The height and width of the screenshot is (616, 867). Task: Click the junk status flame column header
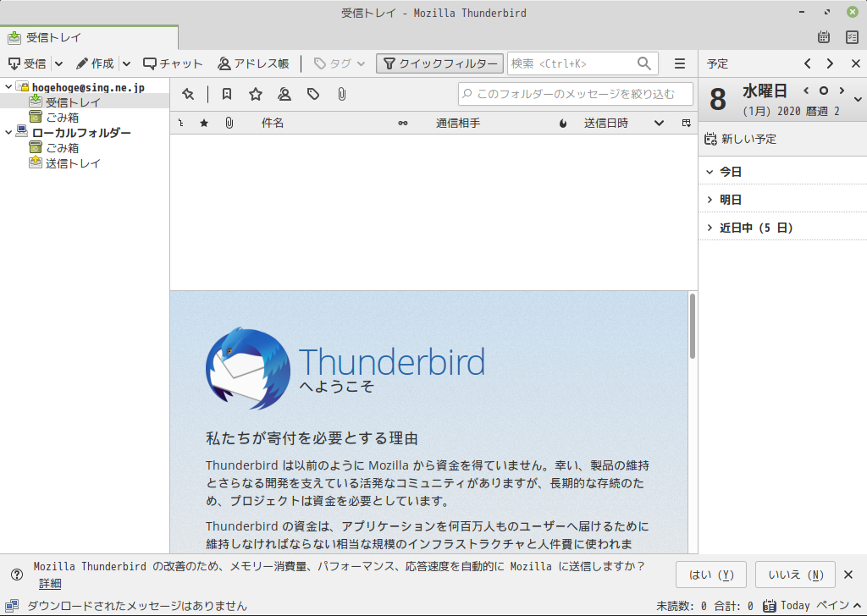[x=563, y=124]
